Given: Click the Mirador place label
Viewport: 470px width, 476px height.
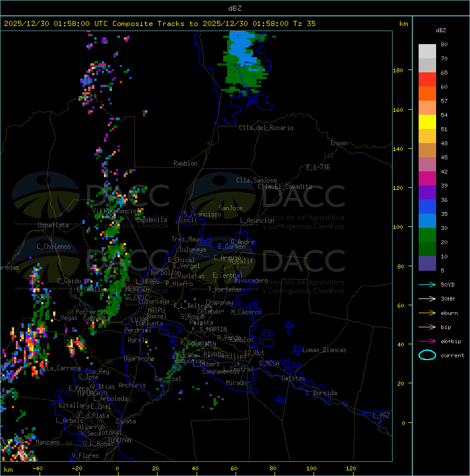Looking at the screenshot, I should 238,383.
